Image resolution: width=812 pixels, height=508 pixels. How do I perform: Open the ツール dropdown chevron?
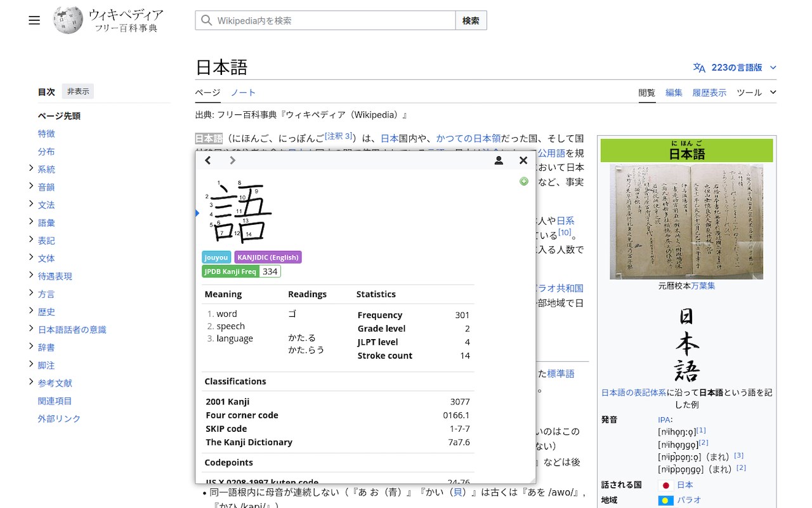pyautogui.click(x=773, y=92)
